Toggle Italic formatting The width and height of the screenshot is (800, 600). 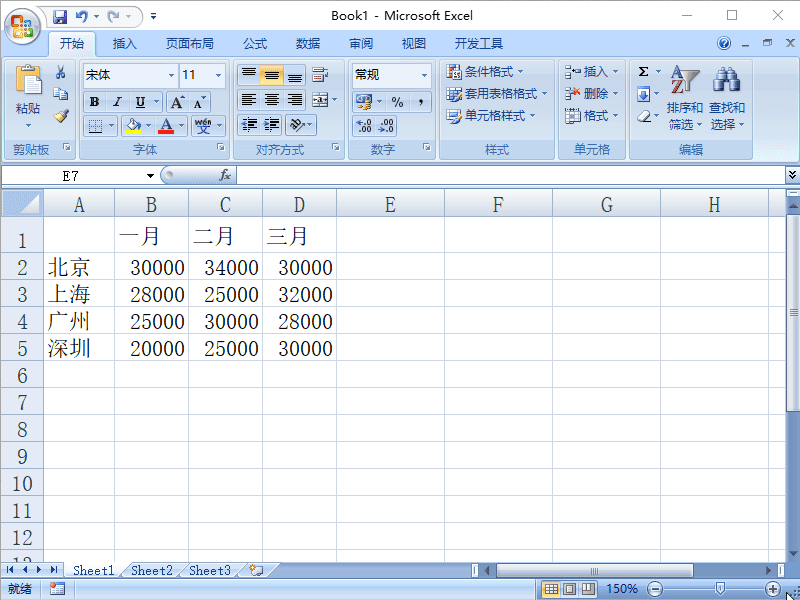tap(117, 102)
